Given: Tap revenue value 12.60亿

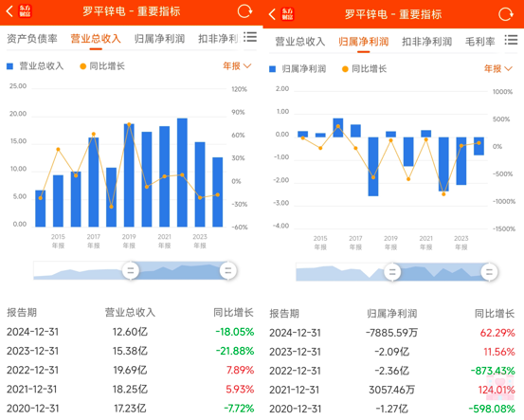Looking at the screenshot, I should pyautogui.click(x=130, y=332).
